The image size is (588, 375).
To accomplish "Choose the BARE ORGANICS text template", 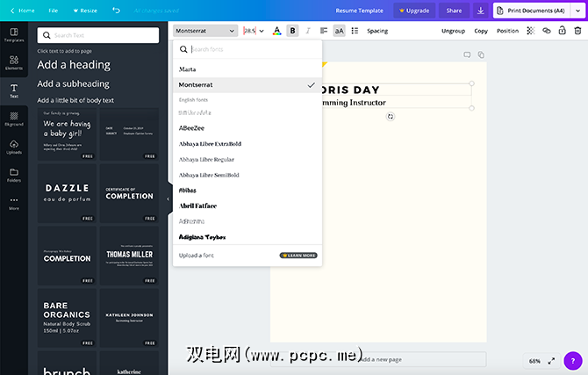I will pyautogui.click(x=67, y=318).
